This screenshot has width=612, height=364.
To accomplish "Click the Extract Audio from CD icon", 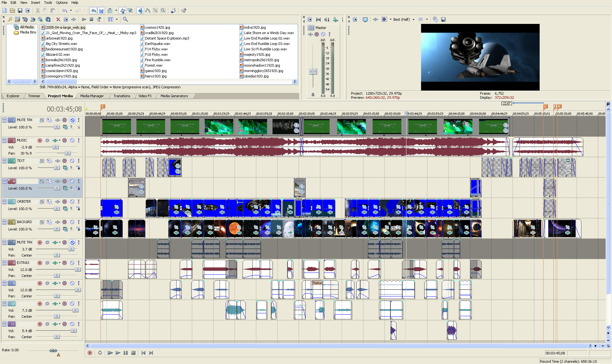I will [x=40, y=19].
